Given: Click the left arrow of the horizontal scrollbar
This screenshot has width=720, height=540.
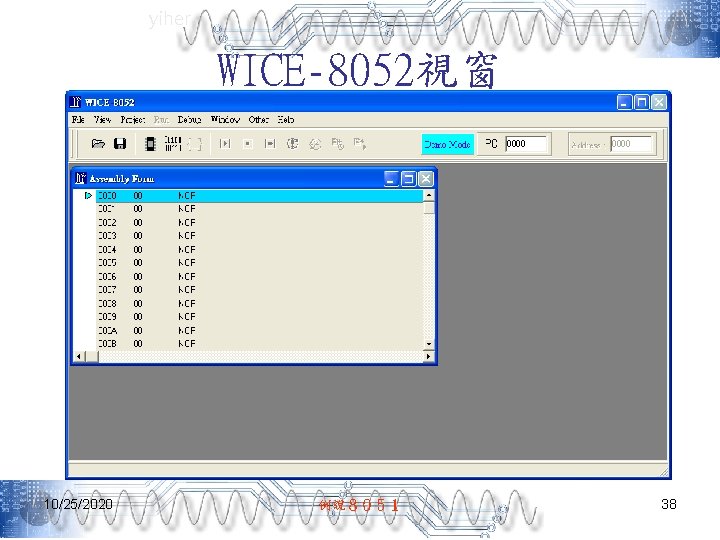Looking at the screenshot, I should click(x=79, y=356).
